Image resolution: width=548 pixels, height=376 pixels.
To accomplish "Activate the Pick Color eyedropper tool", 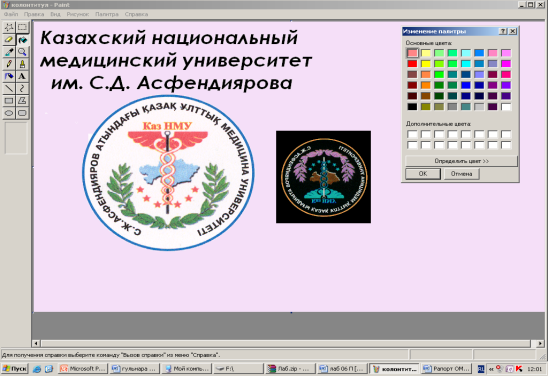I will point(9,52).
